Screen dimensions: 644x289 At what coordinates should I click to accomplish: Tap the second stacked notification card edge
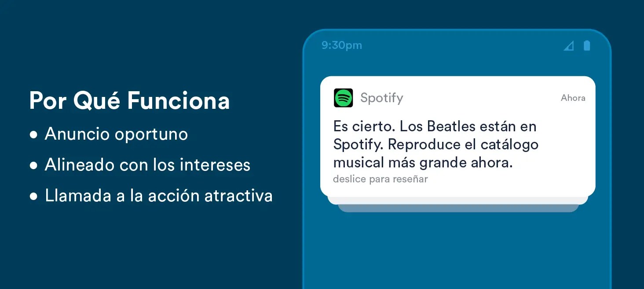[x=457, y=201]
